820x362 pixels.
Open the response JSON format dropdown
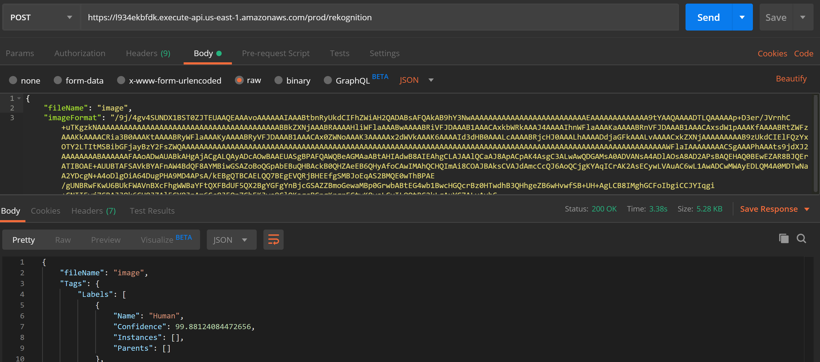(232, 240)
